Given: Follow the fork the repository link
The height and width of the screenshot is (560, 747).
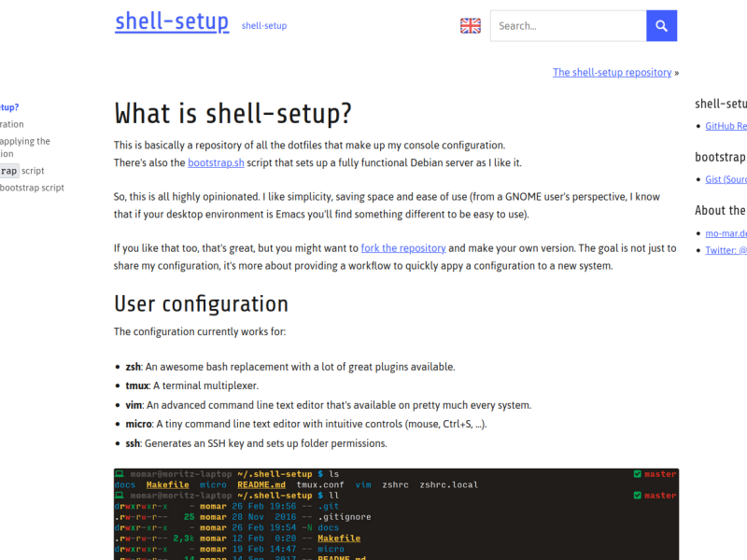Looking at the screenshot, I should (403, 248).
